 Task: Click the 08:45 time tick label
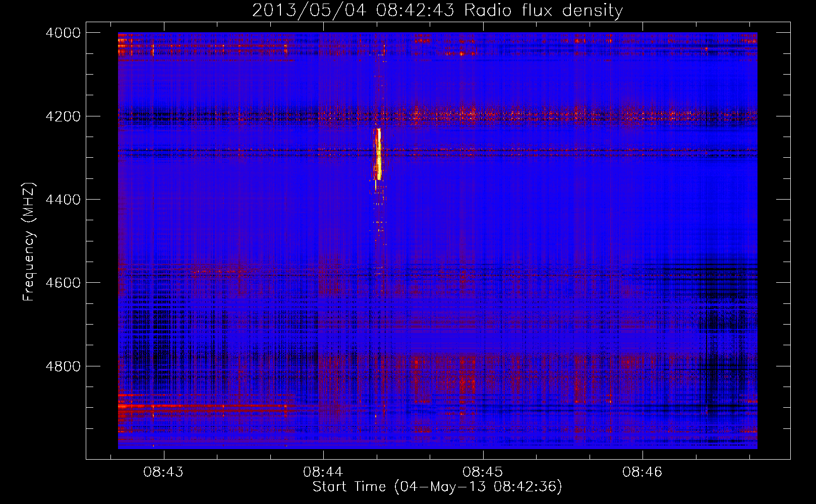(483, 472)
